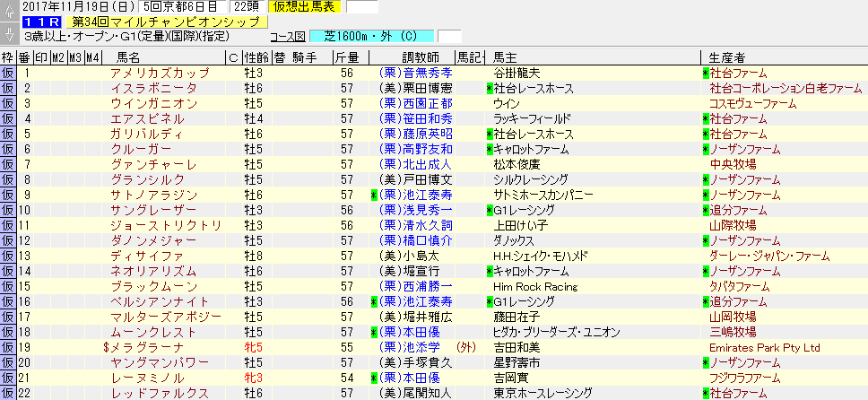
Task: Select horse name レーヌミノル
Action: coord(147,378)
